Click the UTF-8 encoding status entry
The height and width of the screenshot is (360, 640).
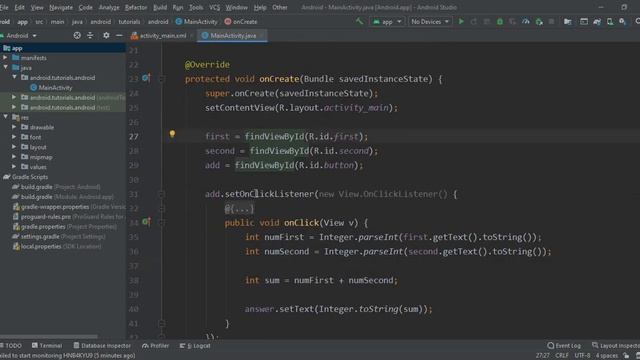tap(582, 356)
